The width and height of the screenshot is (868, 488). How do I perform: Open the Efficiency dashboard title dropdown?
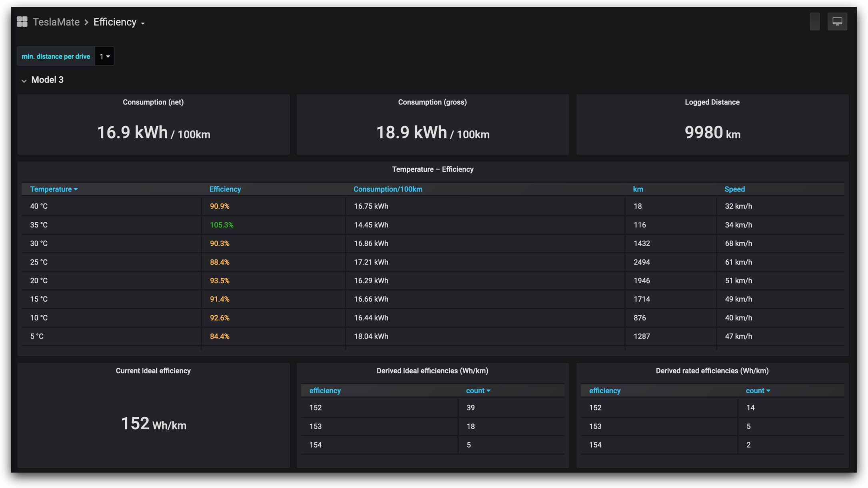coord(119,22)
